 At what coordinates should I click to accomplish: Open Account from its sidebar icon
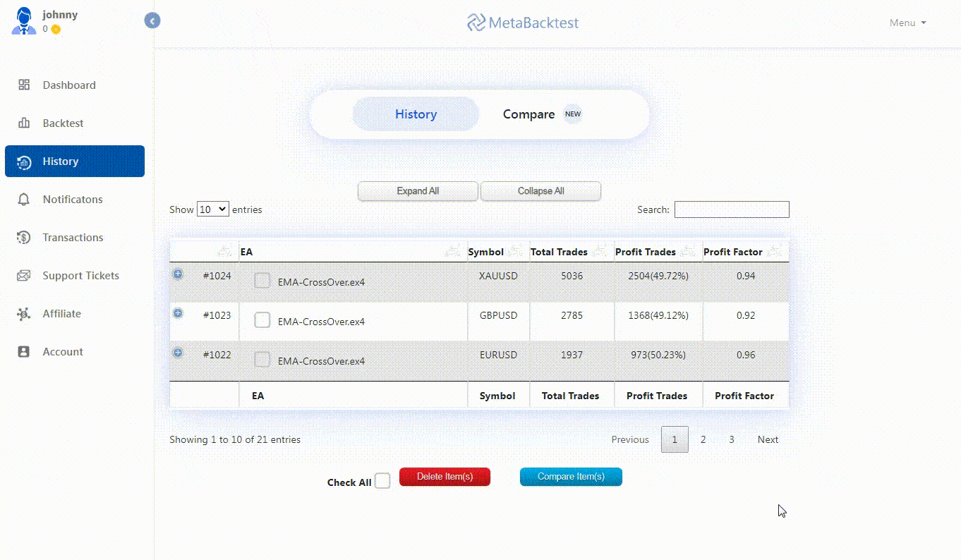(x=23, y=351)
